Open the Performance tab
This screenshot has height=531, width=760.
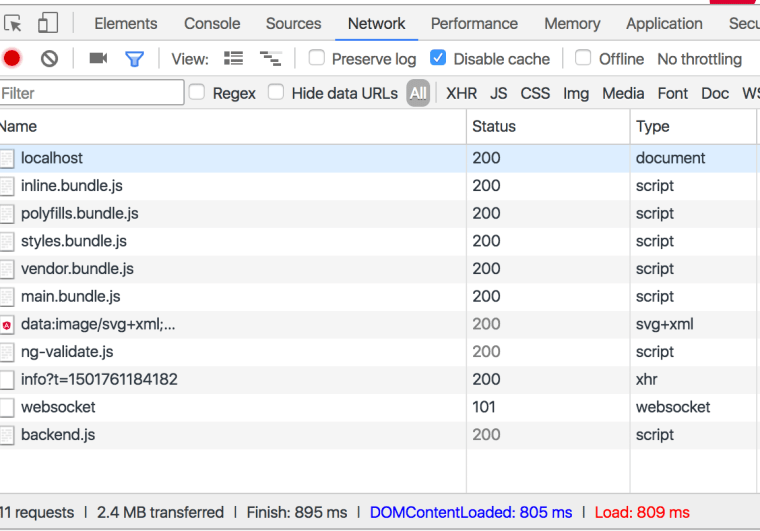[474, 23]
